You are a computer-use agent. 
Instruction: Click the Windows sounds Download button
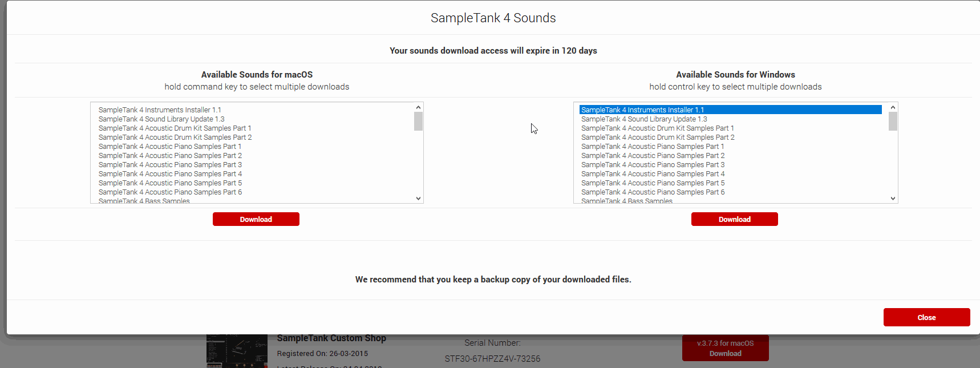(734, 219)
